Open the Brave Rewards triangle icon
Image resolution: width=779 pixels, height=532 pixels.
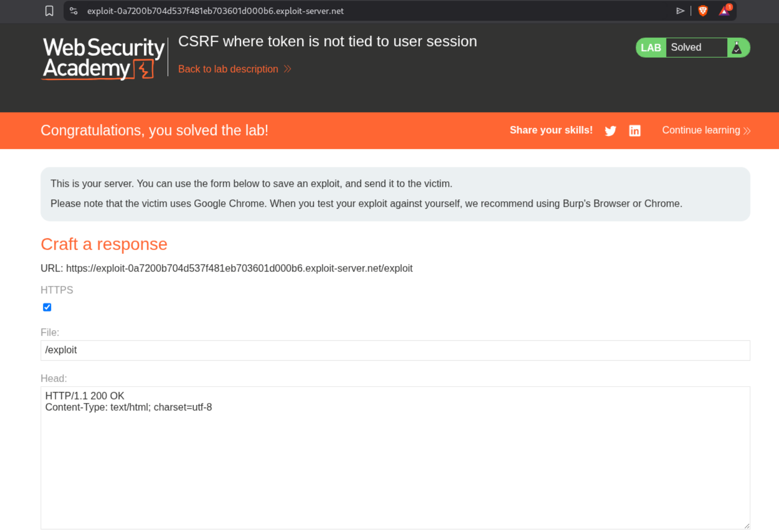[725, 11]
